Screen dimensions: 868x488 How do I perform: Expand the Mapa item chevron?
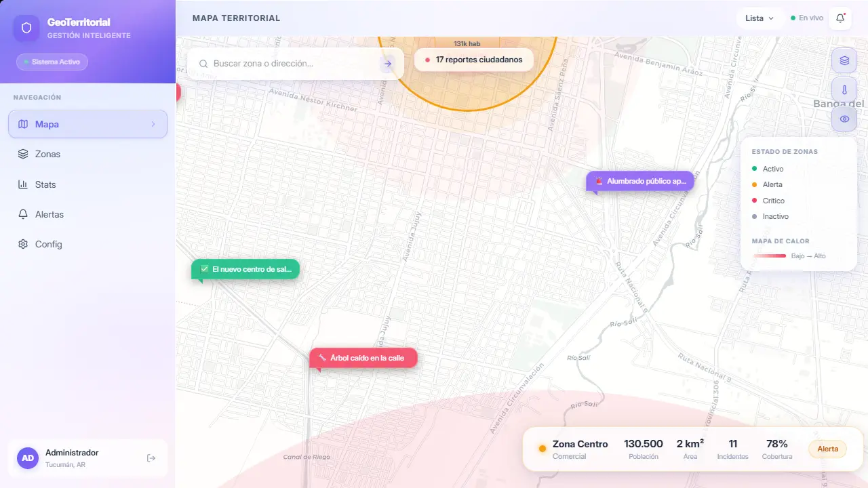[x=153, y=124]
